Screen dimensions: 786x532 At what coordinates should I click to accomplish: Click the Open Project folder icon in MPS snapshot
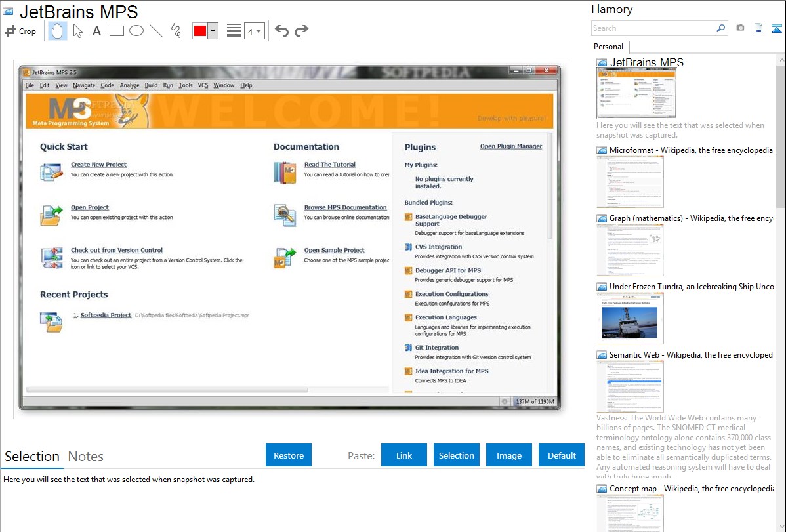pyautogui.click(x=51, y=215)
